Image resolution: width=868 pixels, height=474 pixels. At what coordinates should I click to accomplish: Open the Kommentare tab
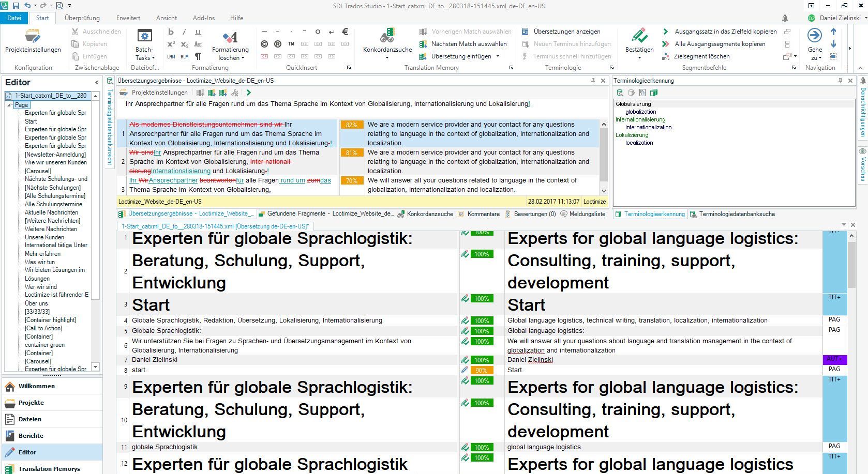478,214
